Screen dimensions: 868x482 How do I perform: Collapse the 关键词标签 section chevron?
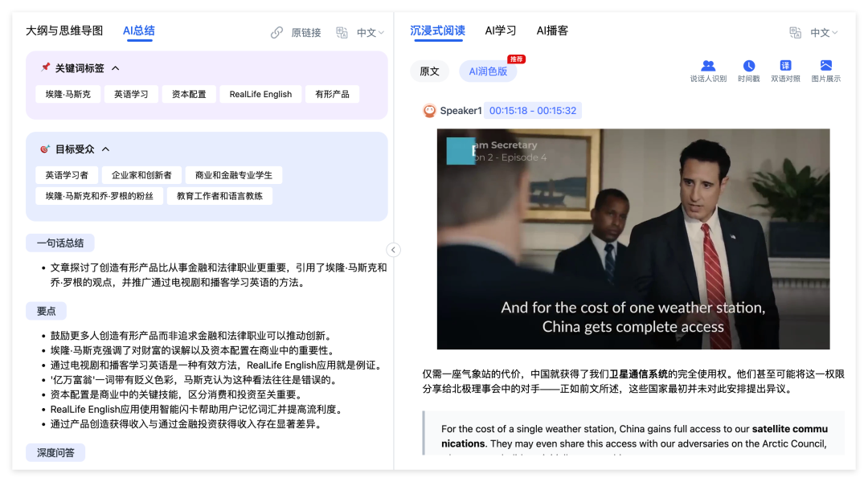(x=115, y=68)
